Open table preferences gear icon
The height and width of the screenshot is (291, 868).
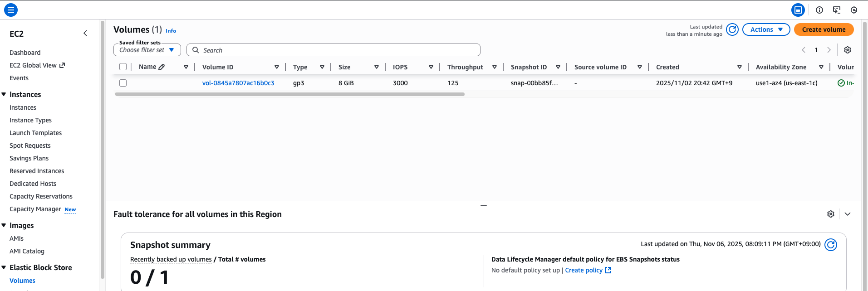(x=847, y=50)
